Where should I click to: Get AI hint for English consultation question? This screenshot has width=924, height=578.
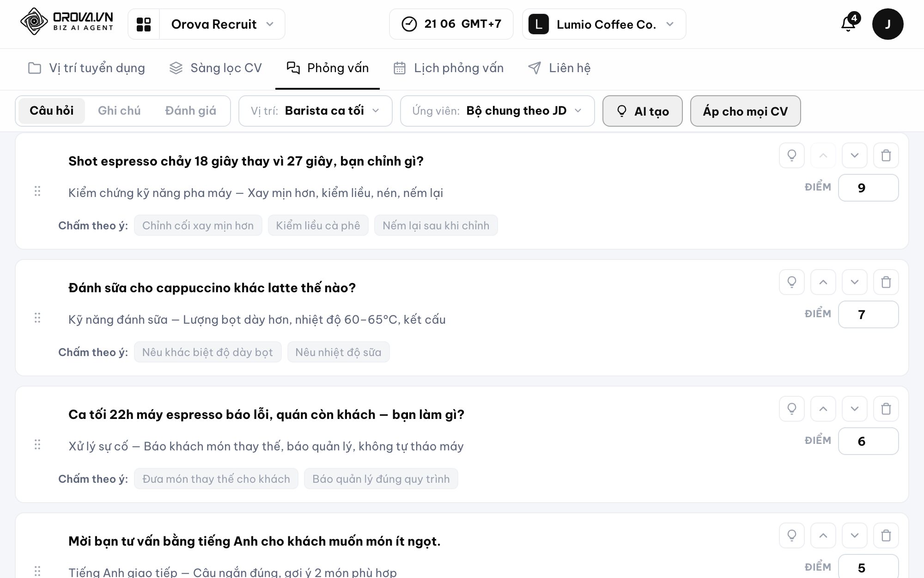tap(792, 535)
